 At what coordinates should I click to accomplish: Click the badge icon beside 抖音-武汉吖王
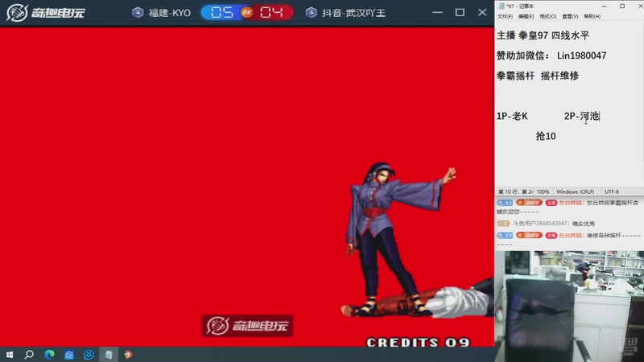click(x=312, y=13)
